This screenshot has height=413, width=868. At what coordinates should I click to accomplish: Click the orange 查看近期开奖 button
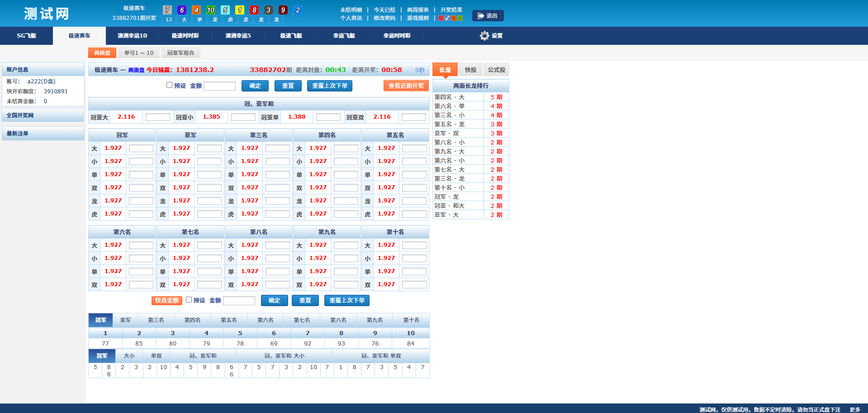tap(406, 86)
